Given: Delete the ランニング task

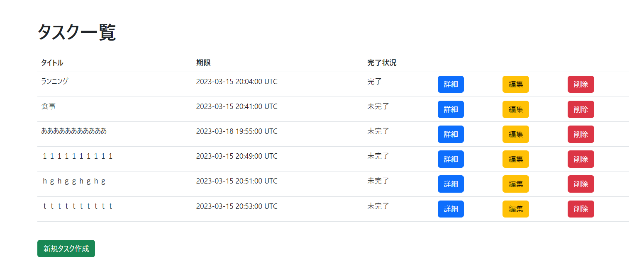Looking at the screenshot, I should click(x=581, y=84).
